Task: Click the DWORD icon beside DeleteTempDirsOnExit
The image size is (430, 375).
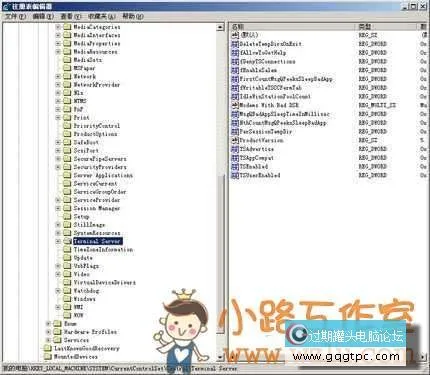Action: (x=235, y=44)
